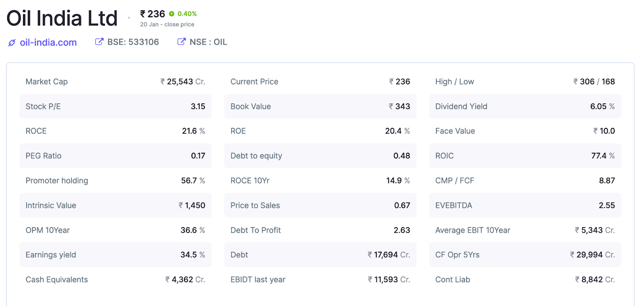Screen dimensions: 644x306
Task: Select the OPM 10Year value 36.6 %
Action: click(193, 230)
